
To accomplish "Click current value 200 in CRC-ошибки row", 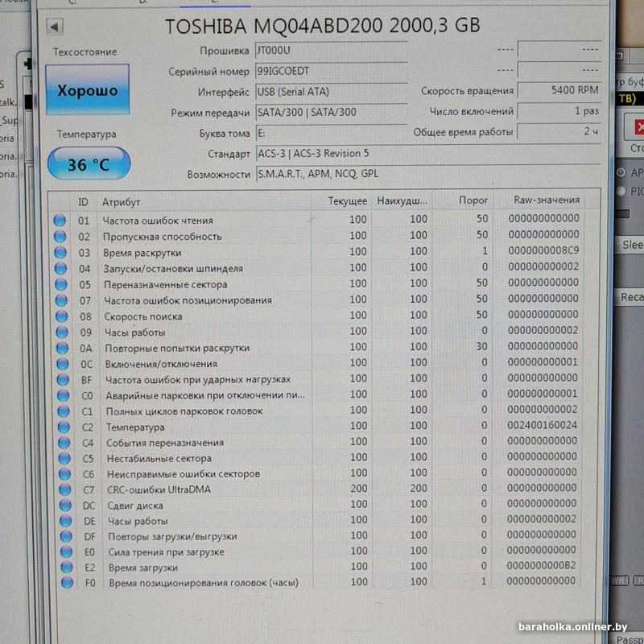I will [x=358, y=489].
